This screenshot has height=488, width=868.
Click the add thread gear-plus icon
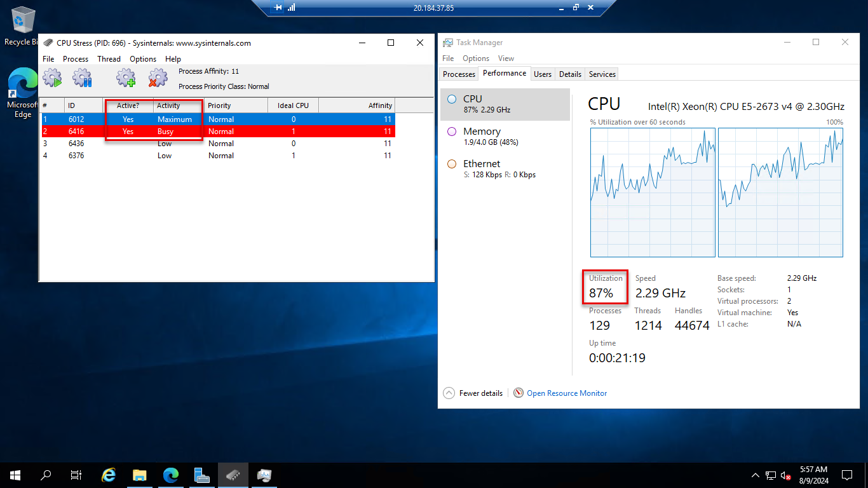click(126, 78)
